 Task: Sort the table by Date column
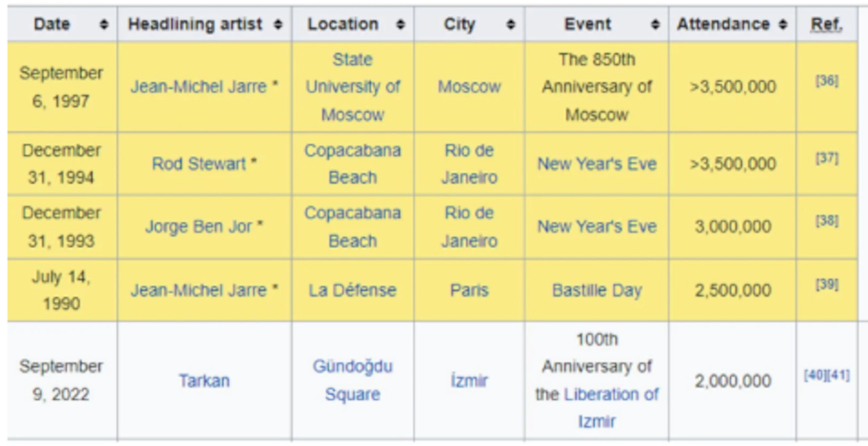tap(104, 24)
